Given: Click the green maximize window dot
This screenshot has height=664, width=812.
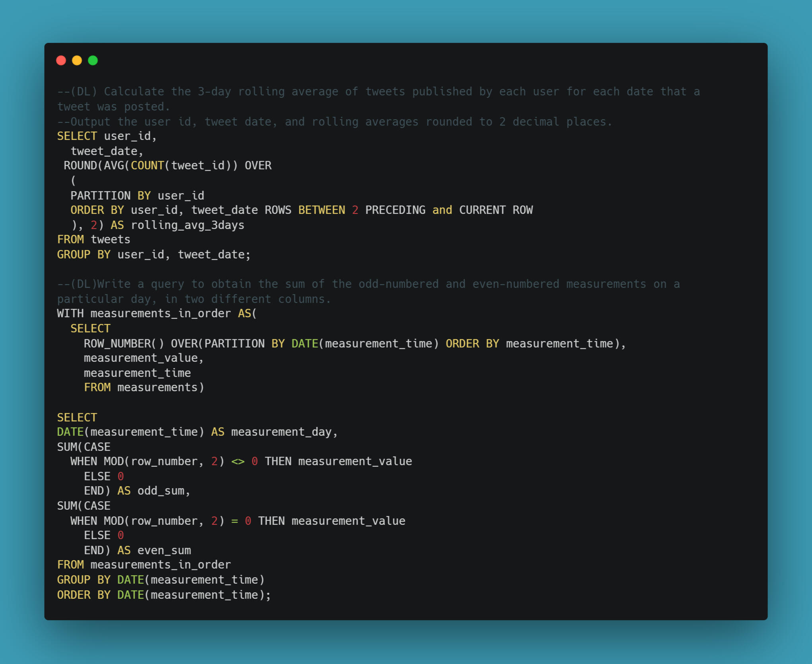Looking at the screenshot, I should [93, 60].
